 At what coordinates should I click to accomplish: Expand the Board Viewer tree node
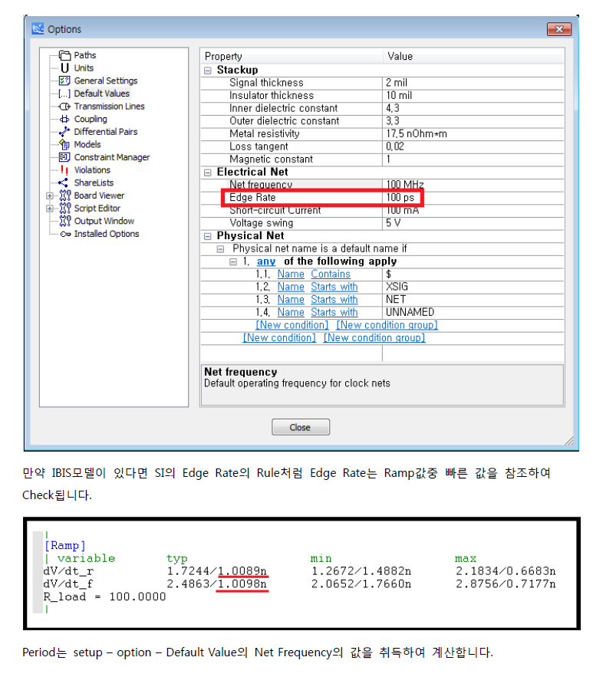[50, 196]
